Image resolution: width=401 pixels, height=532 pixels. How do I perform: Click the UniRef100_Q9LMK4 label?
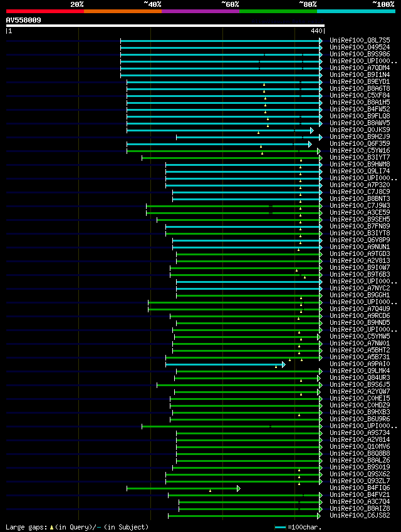(x=360, y=371)
